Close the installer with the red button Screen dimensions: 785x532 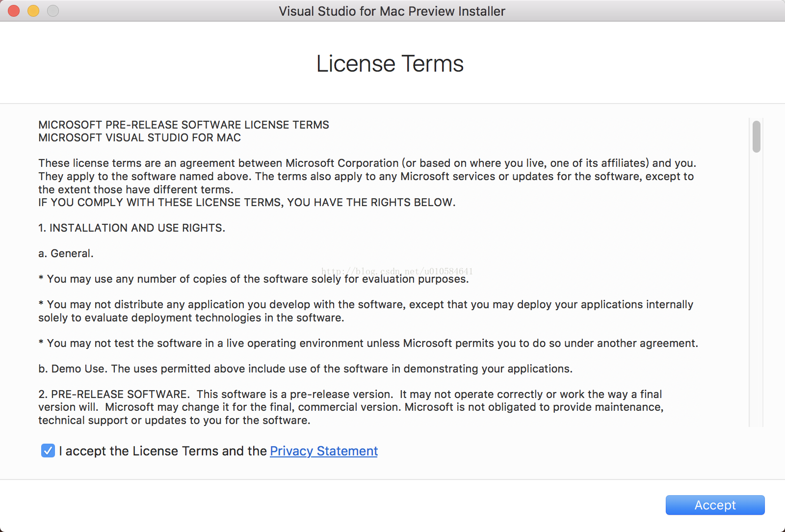[x=14, y=11]
